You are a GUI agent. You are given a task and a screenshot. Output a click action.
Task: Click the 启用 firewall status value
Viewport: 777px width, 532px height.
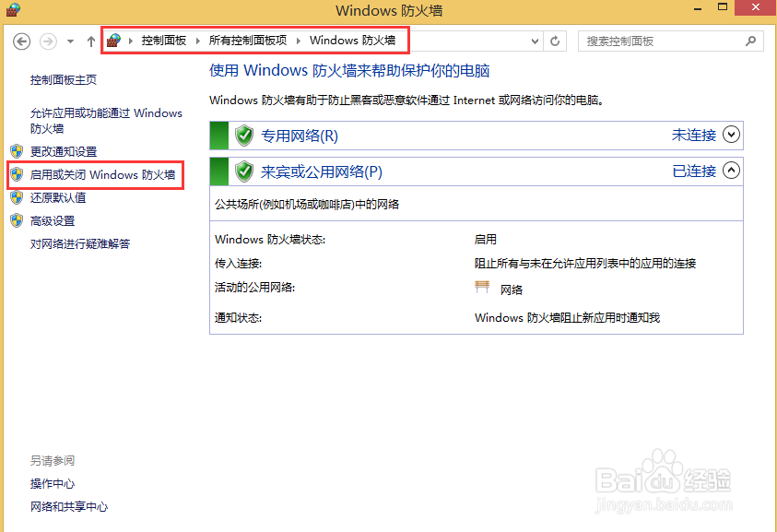tap(485, 240)
